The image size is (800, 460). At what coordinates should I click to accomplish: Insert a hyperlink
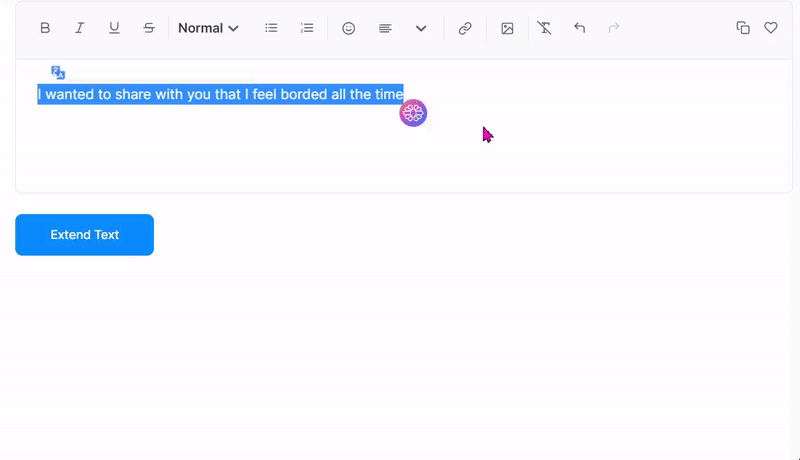pos(465,28)
